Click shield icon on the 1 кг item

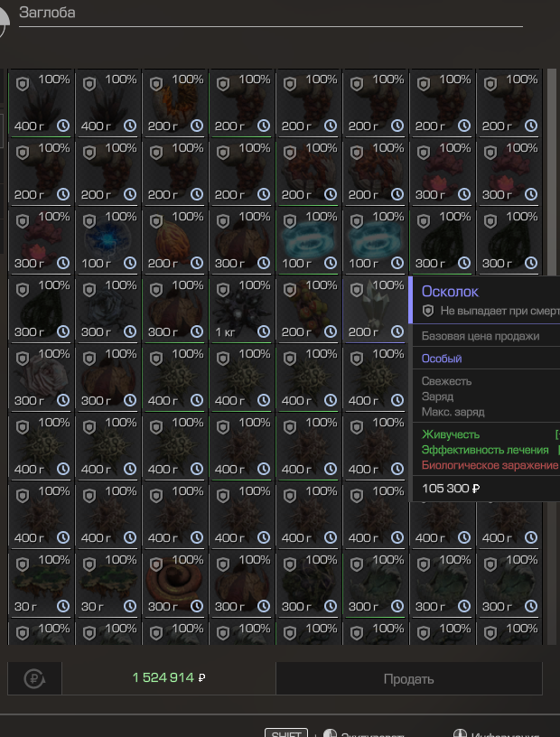223,289
